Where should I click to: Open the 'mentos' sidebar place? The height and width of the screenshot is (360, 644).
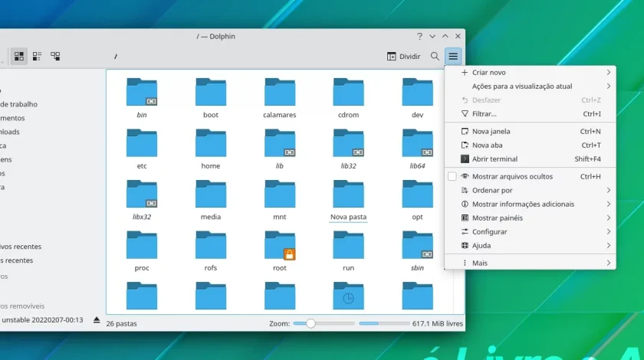click(12, 118)
